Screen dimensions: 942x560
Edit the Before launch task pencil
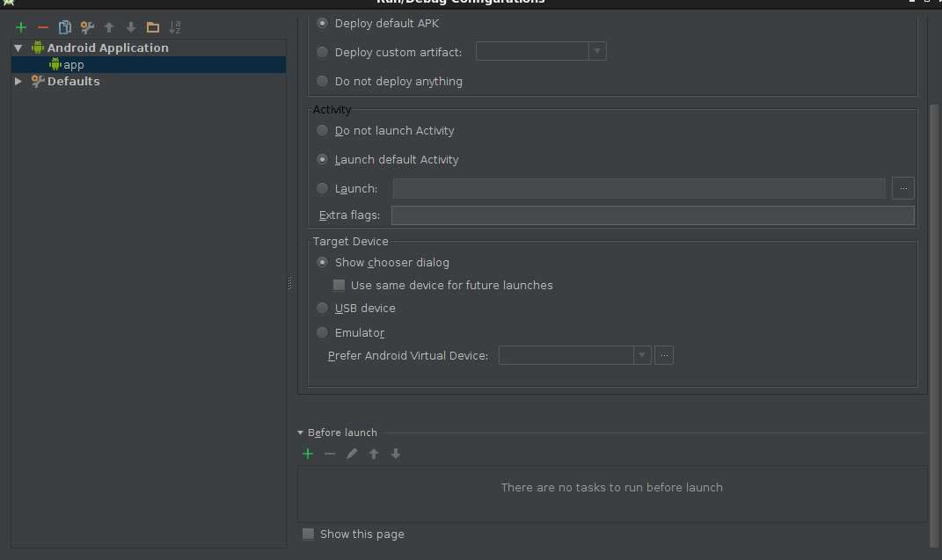352,454
